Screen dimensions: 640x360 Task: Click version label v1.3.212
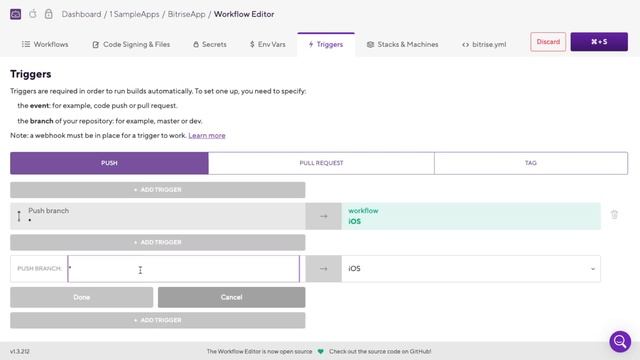(x=20, y=351)
